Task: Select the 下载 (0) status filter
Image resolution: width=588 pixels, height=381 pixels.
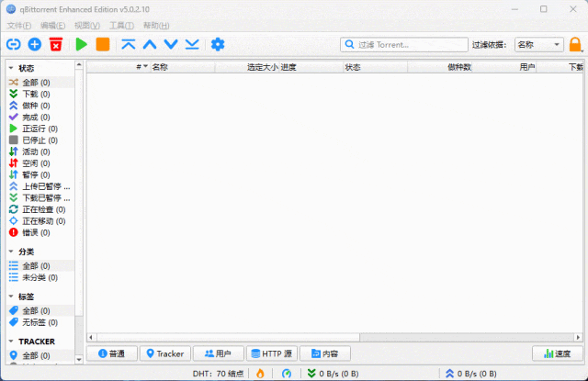Action: pyautogui.click(x=40, y=94)
